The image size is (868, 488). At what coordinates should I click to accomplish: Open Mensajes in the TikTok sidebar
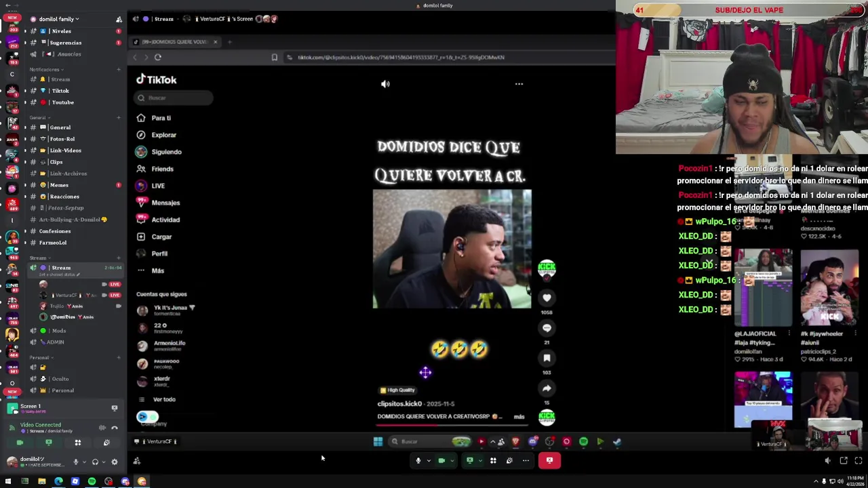click(165, 203)
